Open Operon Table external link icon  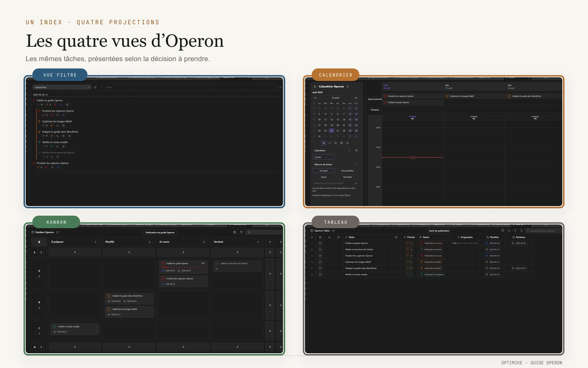tap(333, 231)
